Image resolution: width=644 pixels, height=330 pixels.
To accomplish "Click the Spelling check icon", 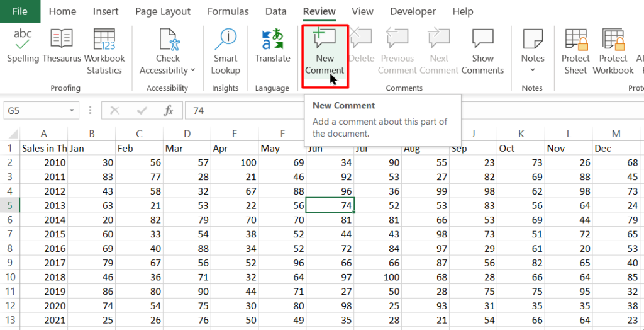I will pos(23,40).
